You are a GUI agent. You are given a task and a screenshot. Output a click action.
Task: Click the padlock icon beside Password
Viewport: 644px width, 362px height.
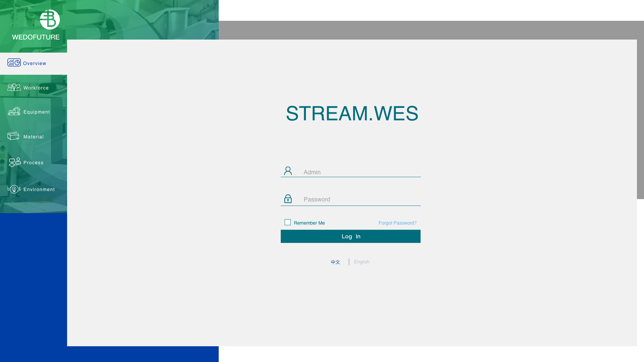click(x=288, y=199)
